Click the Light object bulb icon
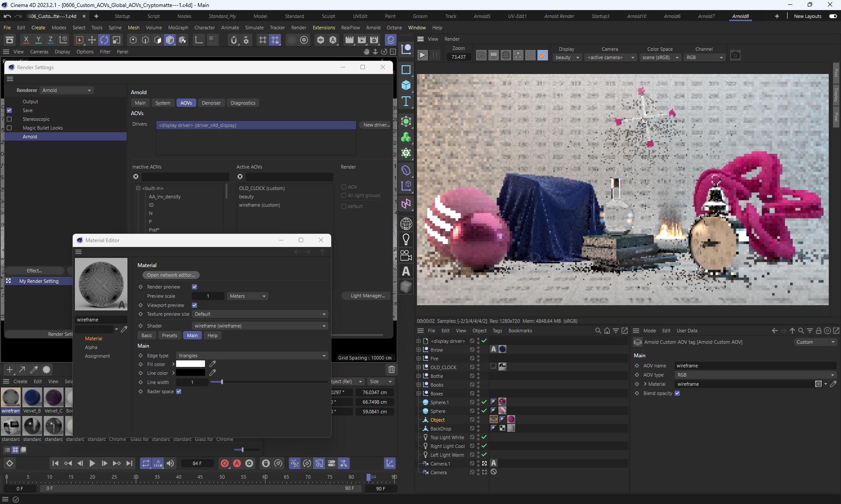This screenshot has width=841, height=504. 406,239
